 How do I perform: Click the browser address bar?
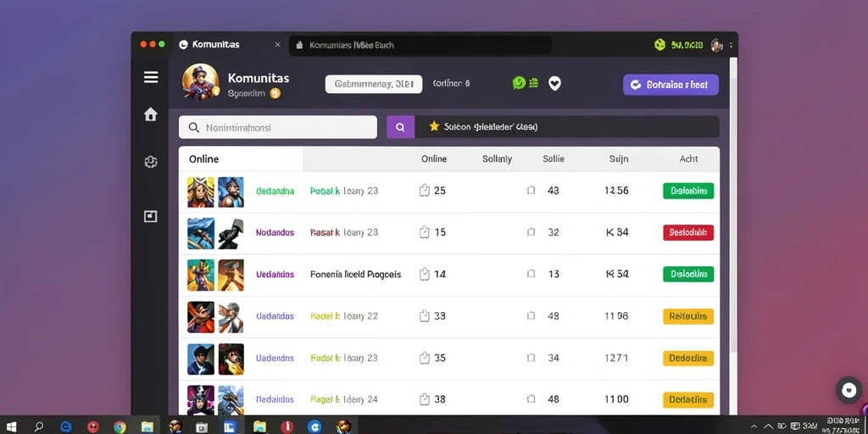[x=420, y=46]
